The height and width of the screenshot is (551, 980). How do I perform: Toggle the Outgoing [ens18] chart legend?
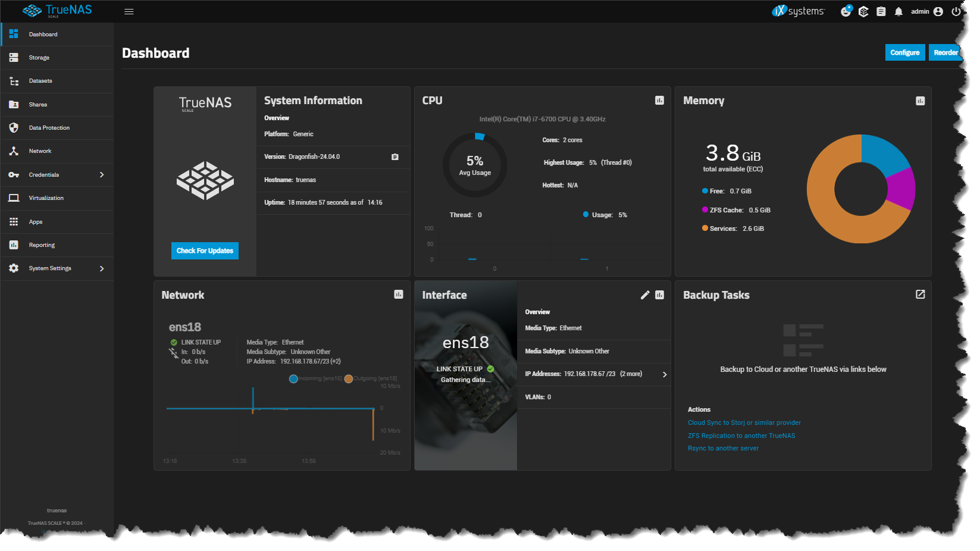[371, 378]
